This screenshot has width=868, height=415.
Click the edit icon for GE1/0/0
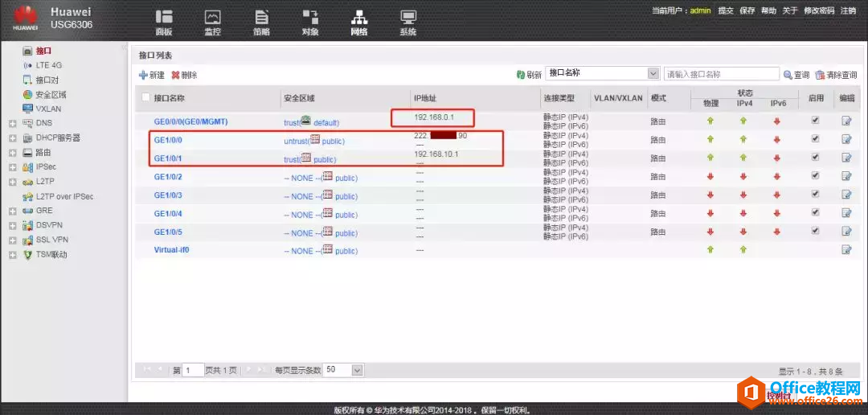pyautogui.click(x=846, y=139)
